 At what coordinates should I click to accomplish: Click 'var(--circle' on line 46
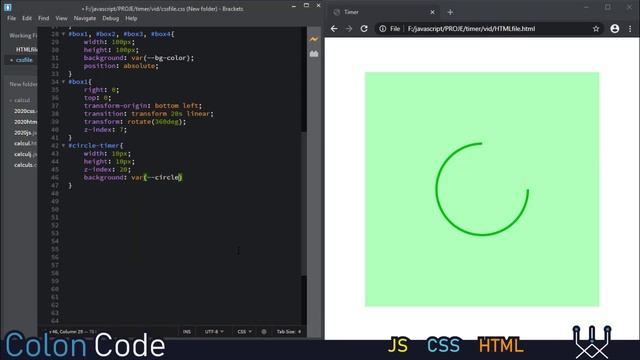(x=156, y=178)
